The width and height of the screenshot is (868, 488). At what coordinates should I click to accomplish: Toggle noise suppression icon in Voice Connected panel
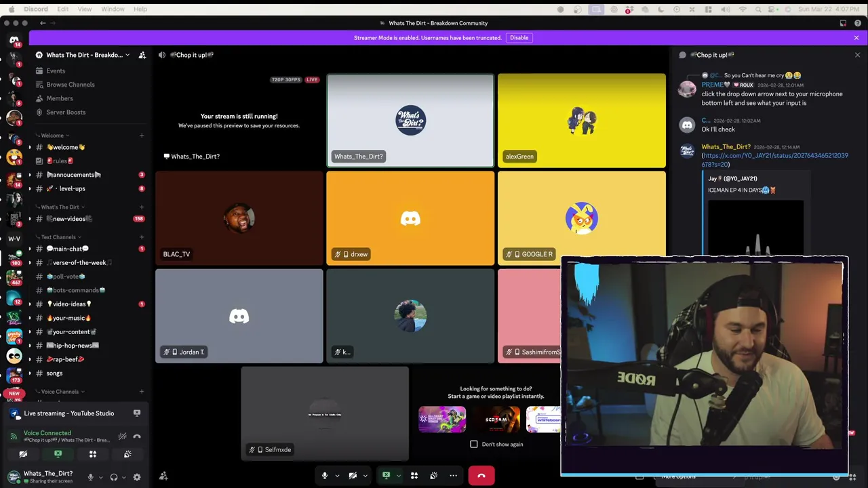[x=122, y=436]
